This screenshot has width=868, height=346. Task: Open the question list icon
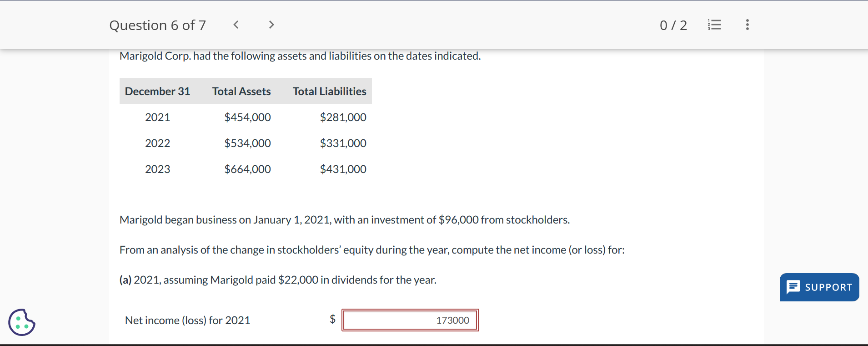[714, 25]
